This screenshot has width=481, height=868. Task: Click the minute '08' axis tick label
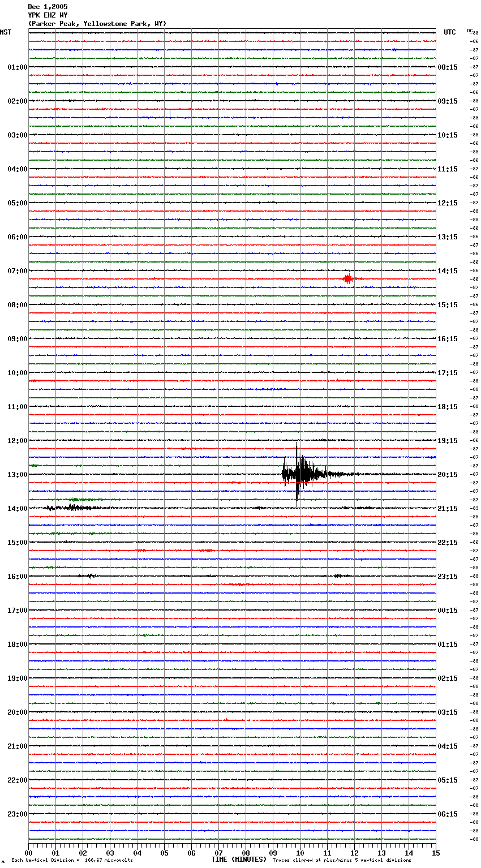pos(246,853)
